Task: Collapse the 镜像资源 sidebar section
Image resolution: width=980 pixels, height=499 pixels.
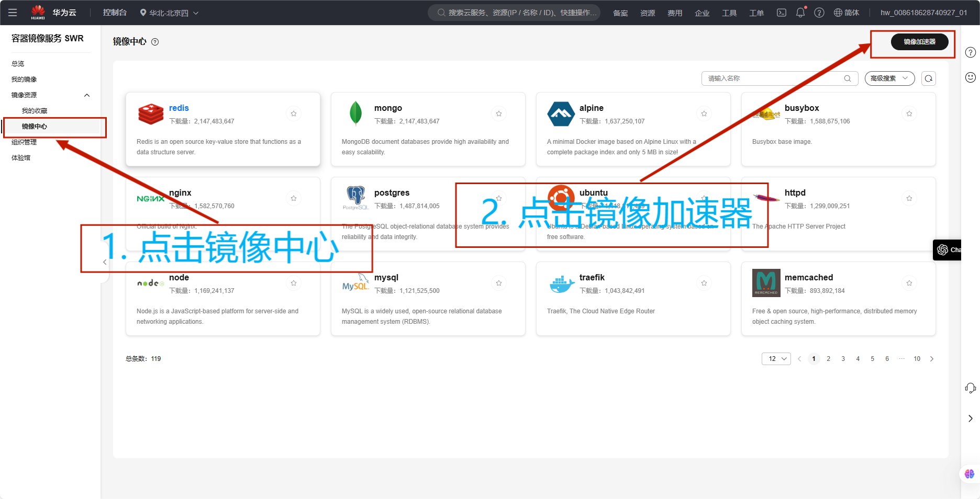Action: (x=87, y=95)
